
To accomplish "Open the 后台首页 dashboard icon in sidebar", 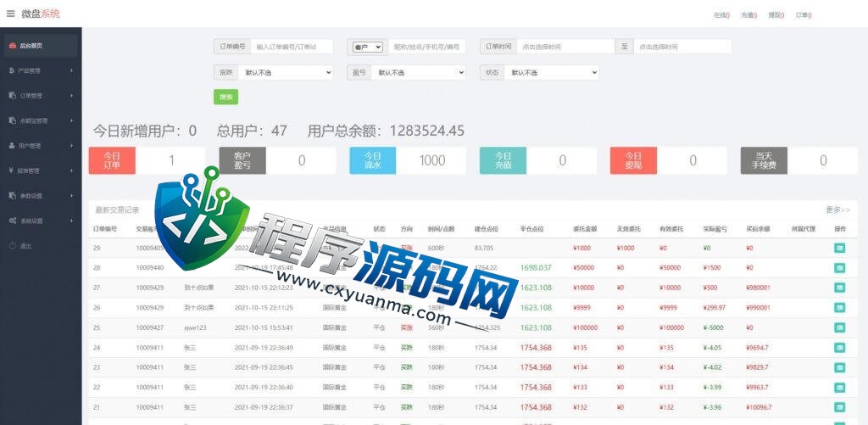I will click(13, 46).
